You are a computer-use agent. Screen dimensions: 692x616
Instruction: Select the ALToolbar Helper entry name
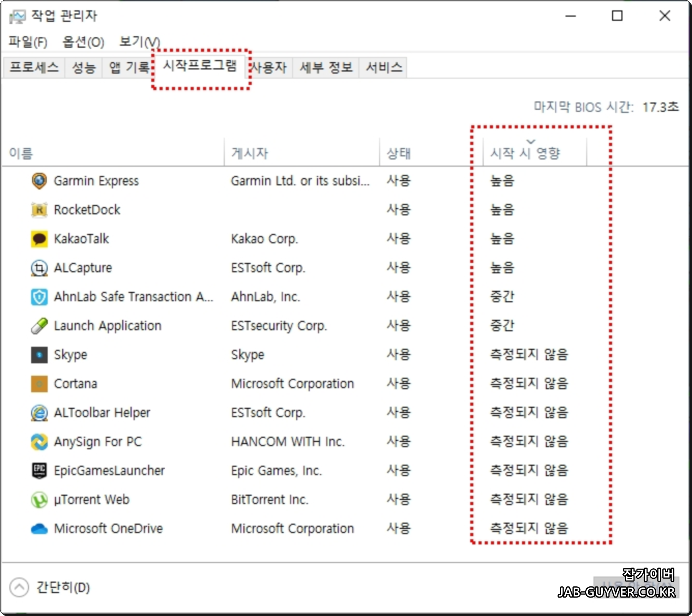[102, 413]
